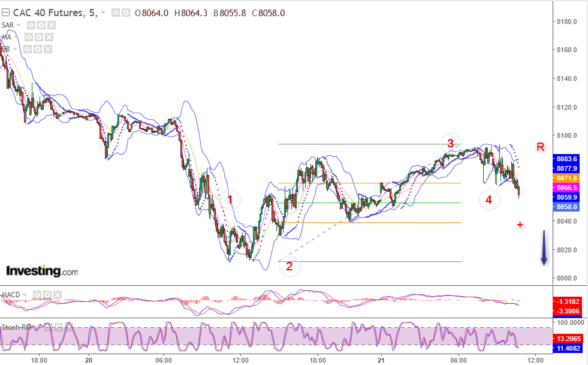Click the 8180.0 price scale label
The image size is (588, 365).
(566, 22)
